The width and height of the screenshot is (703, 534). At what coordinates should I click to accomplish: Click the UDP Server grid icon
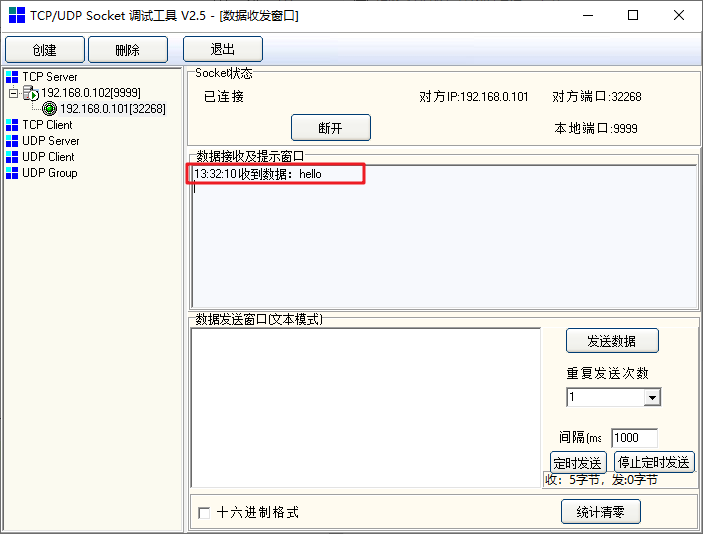12,141
